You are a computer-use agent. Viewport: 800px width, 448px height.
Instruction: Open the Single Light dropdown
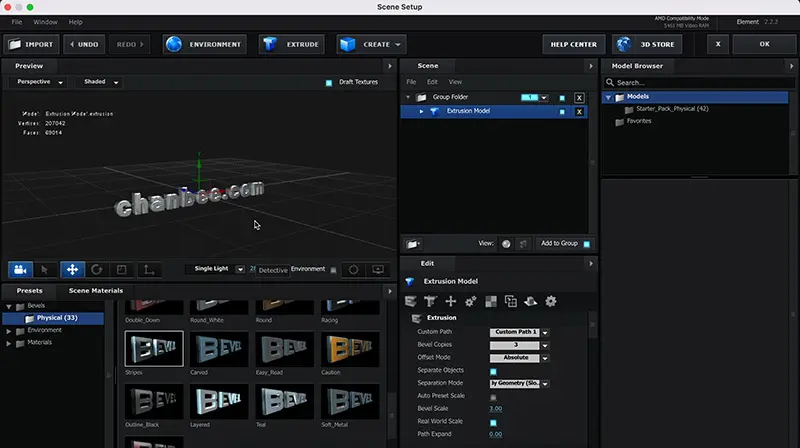(x=215, y=269)
